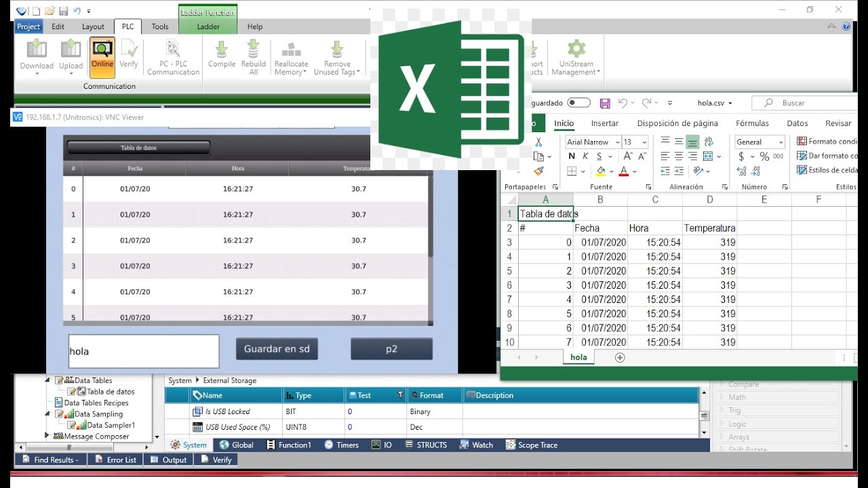The height and width of the screenshot is (488, 868).
Task: Click the Increase Indent icon
Action: pyautogui.click(x=679, y=171)
